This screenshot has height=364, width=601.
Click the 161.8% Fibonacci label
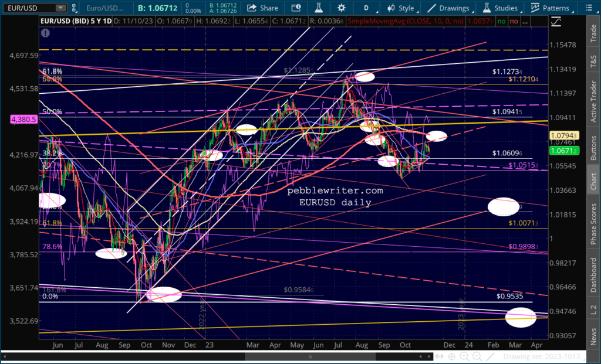[54, 290]
